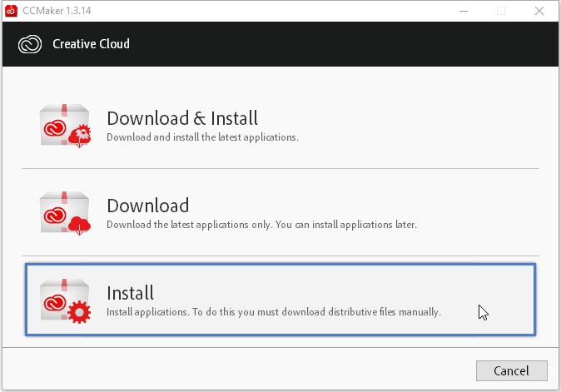Click the disabled maximize window button

[500, 11]
